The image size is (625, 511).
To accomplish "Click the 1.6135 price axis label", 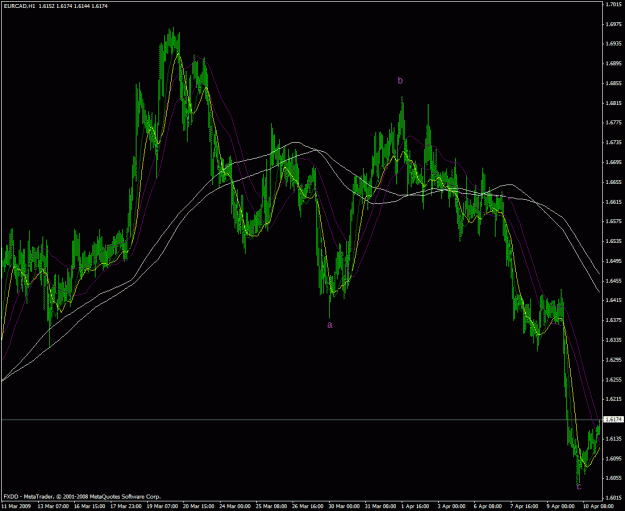I will (x=614, y=439).
